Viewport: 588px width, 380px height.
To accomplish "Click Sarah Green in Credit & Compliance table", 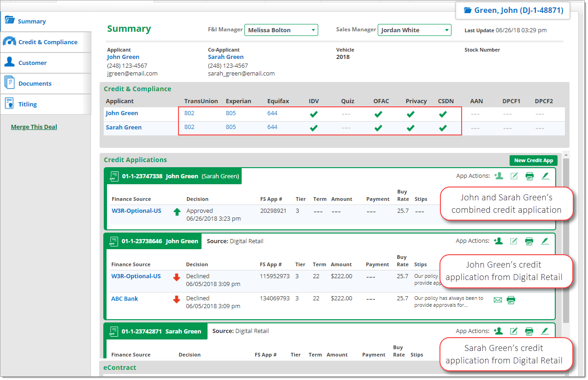I will (x=124, y=128).
